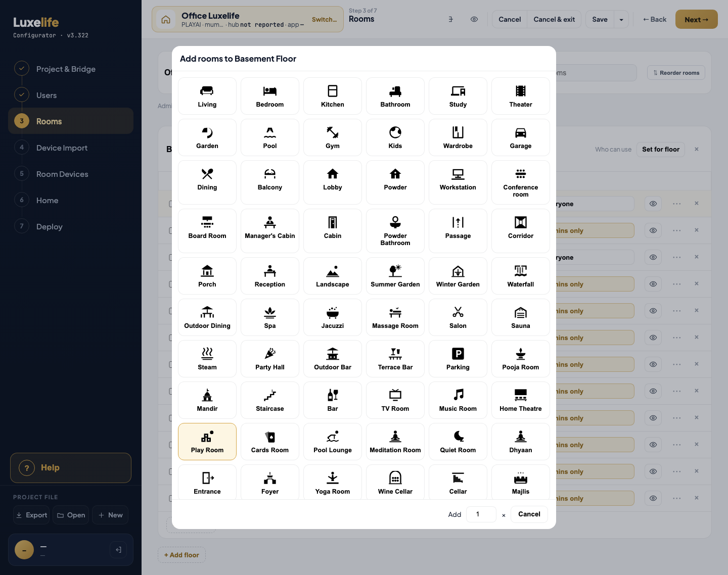
Task: Open the more options menu of the first room row
Action: tap(677, 204)
